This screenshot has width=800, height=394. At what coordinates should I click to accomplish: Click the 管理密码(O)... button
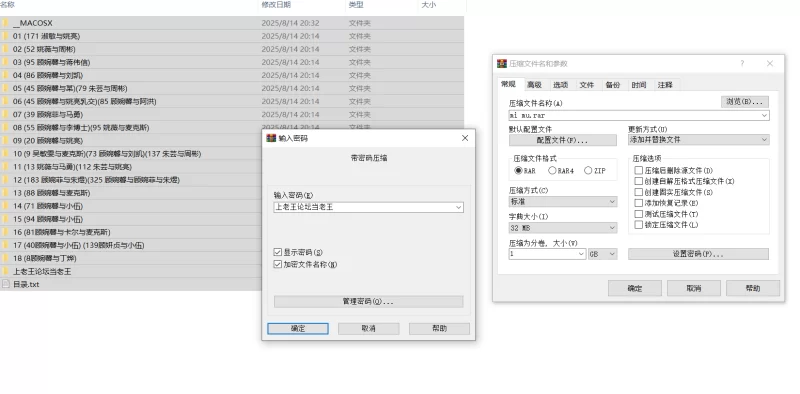click(368, 302)
